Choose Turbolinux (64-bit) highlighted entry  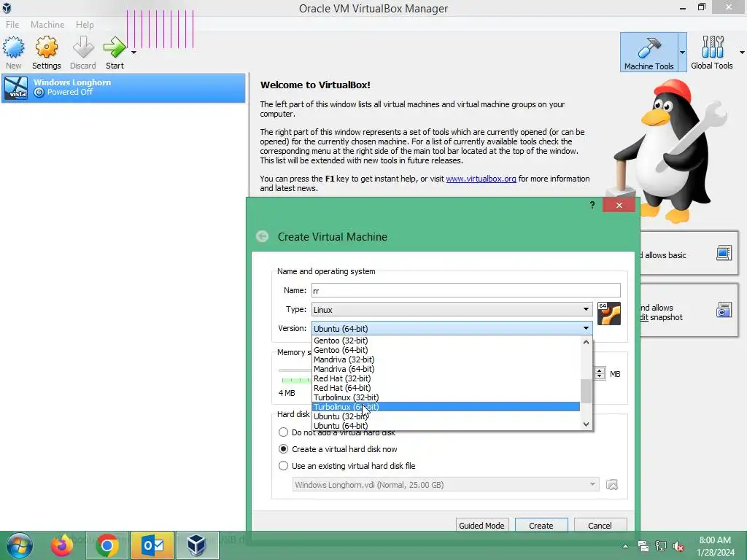coord(446,407)
